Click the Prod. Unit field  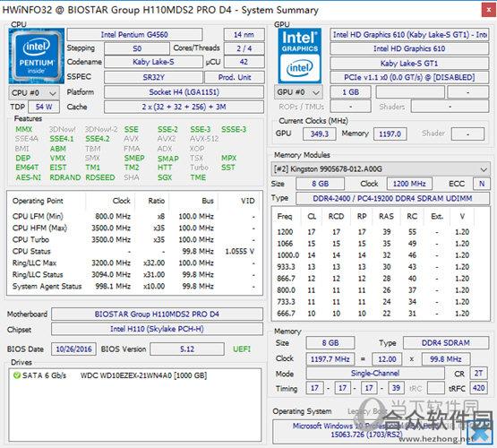click(235, 77)
